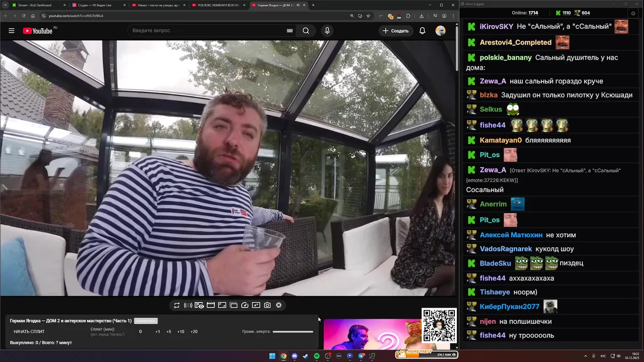Switch to the VK Видео Live studio tab
This screenshot has width=644, height=362.
coord(98,5)
